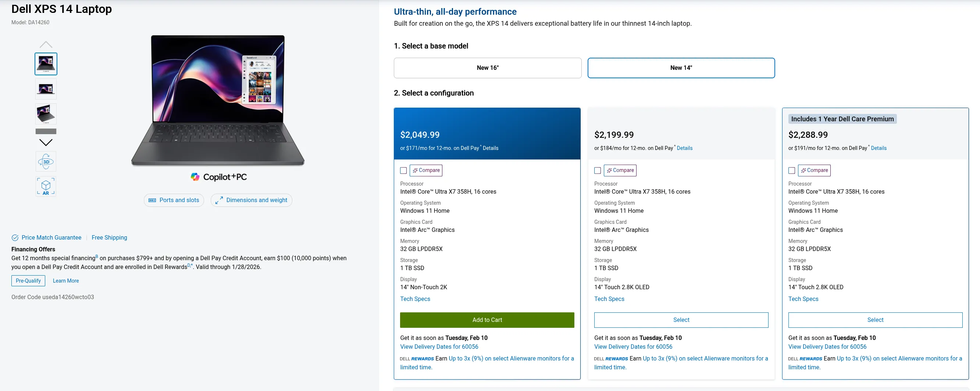
Task: Launch the AR viewer icon
Action: 46,186
